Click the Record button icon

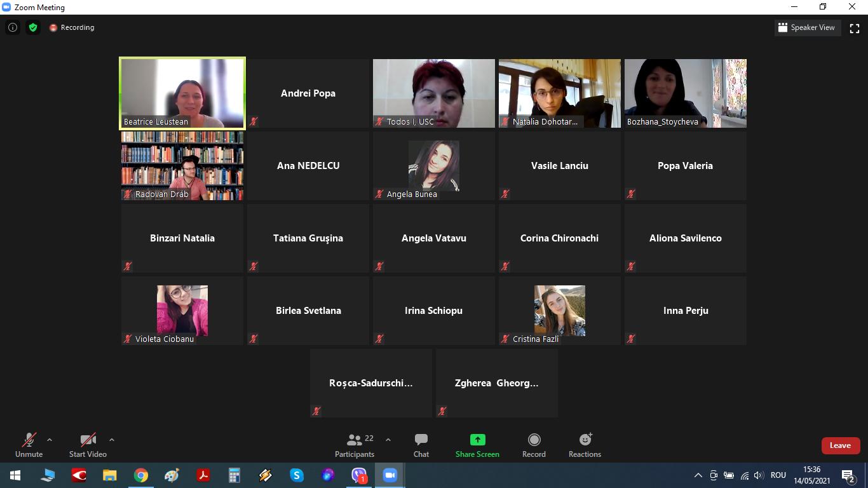534,440
